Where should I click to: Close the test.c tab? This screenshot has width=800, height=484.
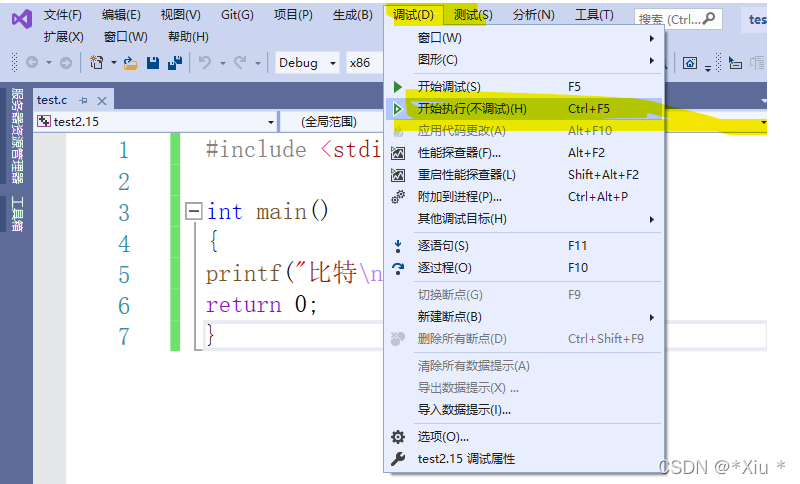(x=102, y=100)
